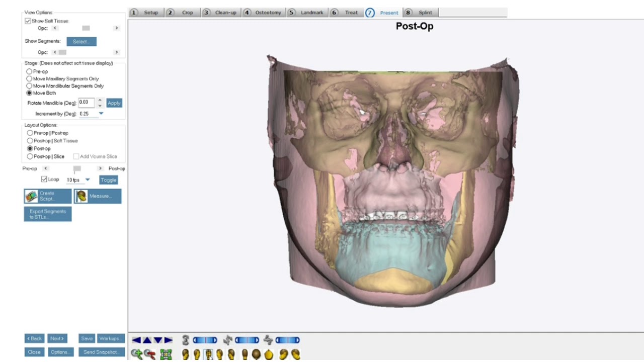
Task: Go to the Clean-up step tab
Action: pyautogui.click(x=220, y=13)
